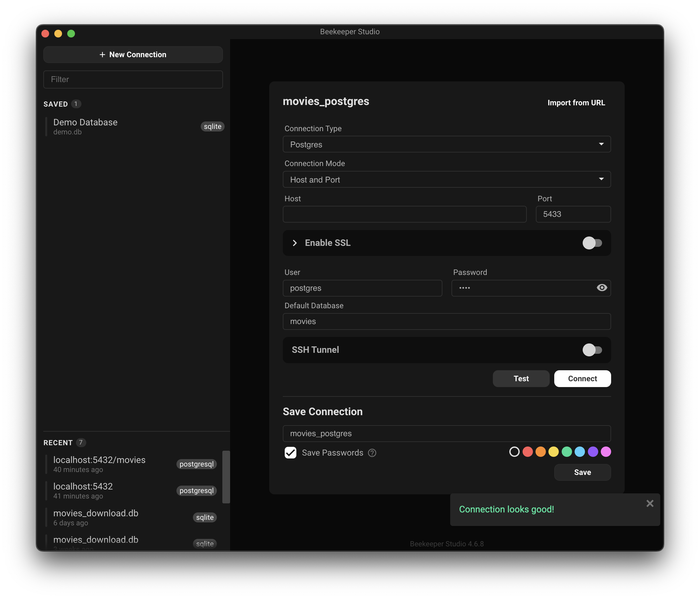Click the plus New Connection button
The height and width of the screenshot is (599, 700).
(x=133, y=55)
